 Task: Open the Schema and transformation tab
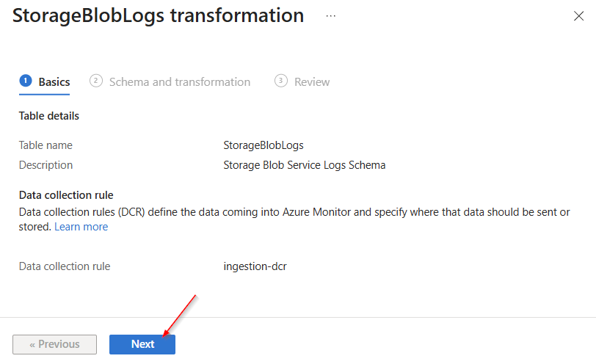pos(179,82)
